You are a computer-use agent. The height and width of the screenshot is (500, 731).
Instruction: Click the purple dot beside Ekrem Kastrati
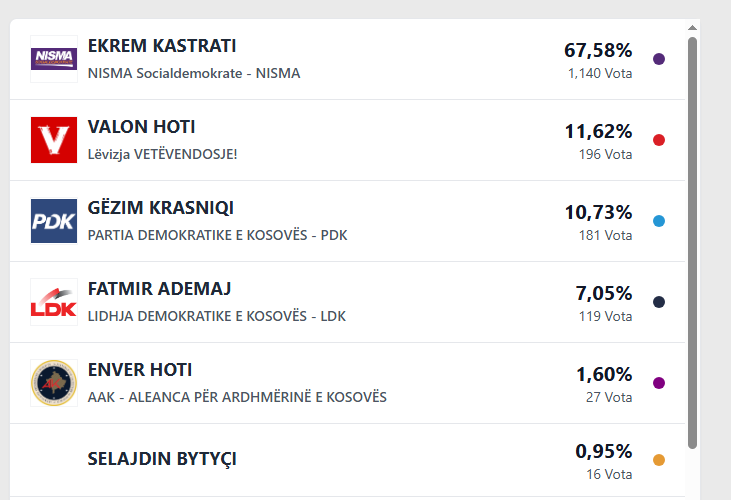pyautogui.click(x=659, y=59)
